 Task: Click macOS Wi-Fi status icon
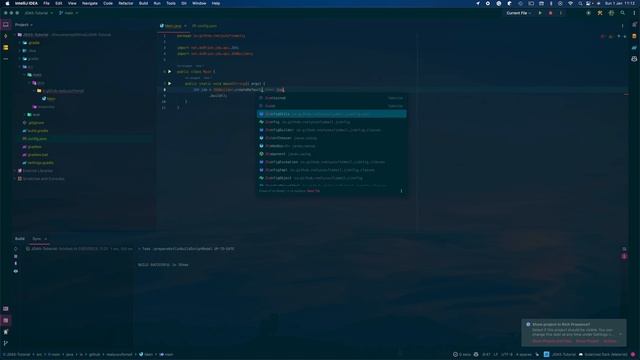click(570, 3)
